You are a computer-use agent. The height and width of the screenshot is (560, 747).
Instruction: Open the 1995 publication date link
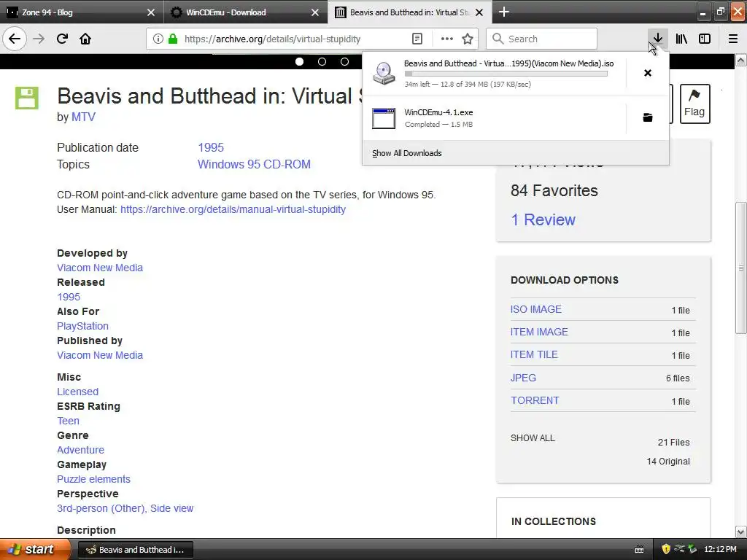pos(211,147)
